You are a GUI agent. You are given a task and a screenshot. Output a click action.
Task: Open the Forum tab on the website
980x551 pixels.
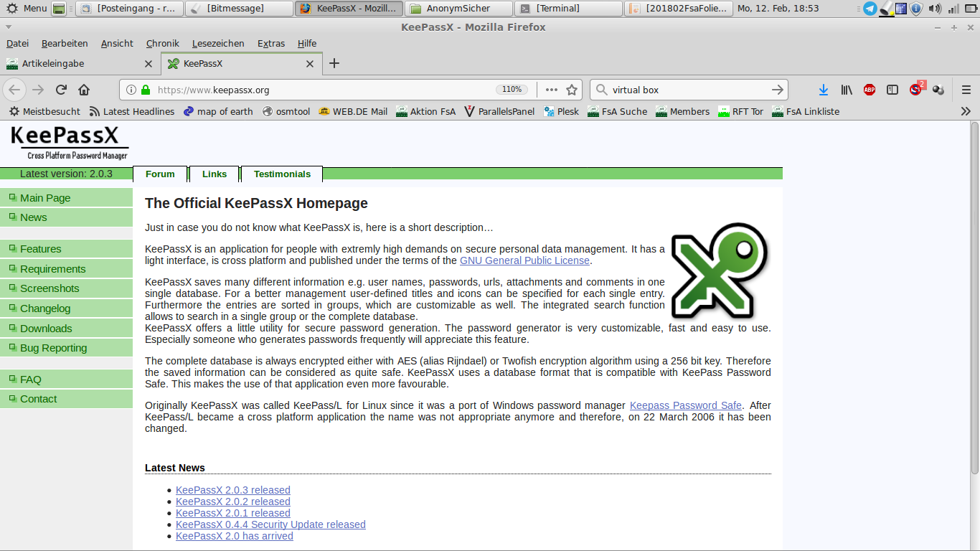(160, 174)
